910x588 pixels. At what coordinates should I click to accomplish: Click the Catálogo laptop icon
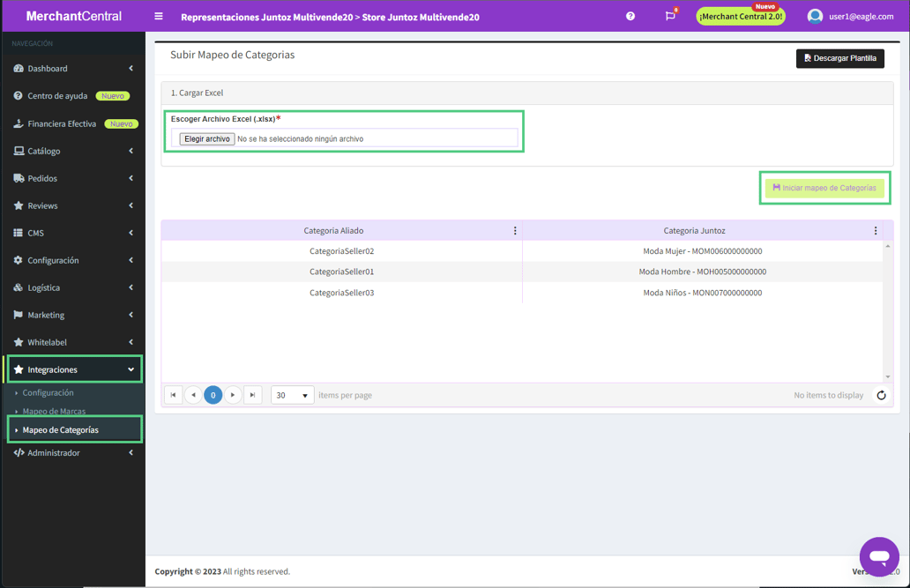(19, 151)
